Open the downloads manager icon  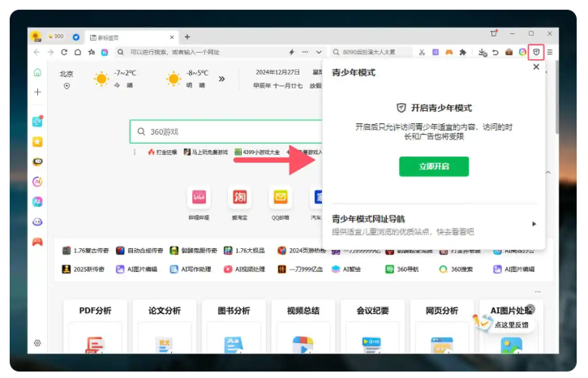coord(483,52)
